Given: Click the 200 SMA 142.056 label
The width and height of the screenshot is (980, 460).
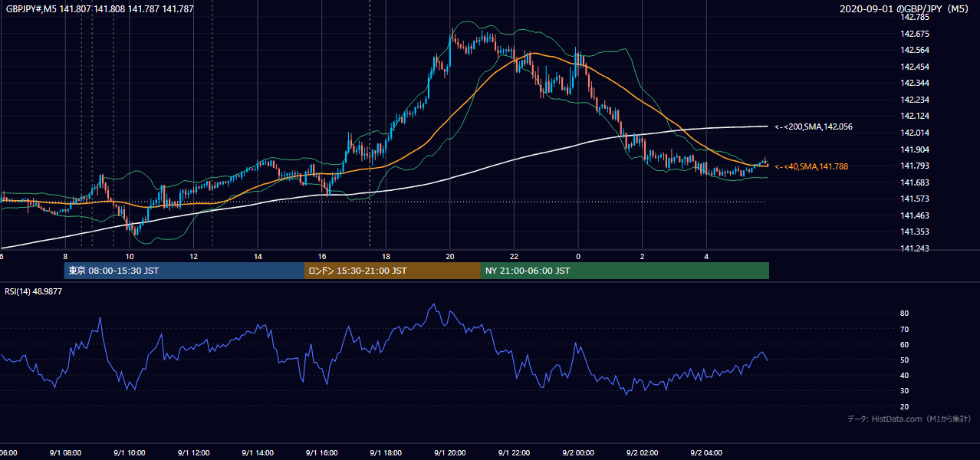Looking at the screenshot, I should pyautogui.click(x=812, y=127).
